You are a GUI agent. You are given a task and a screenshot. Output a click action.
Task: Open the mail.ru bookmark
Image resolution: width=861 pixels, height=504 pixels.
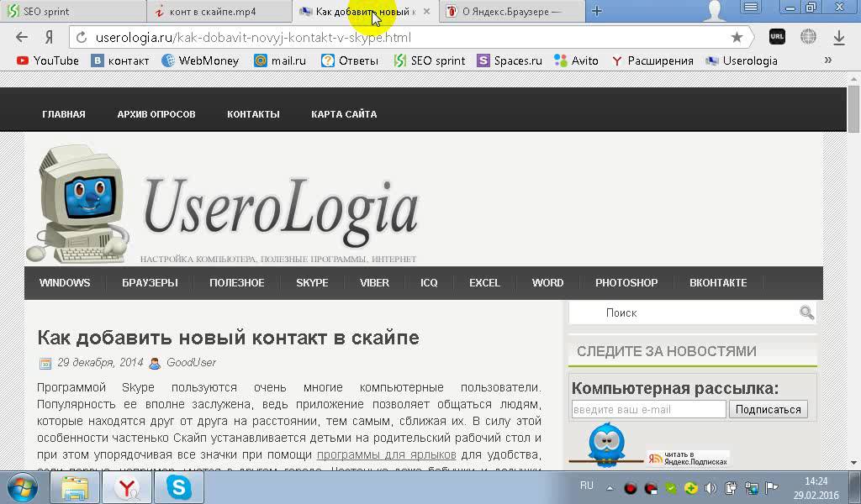tap(280, 60)
